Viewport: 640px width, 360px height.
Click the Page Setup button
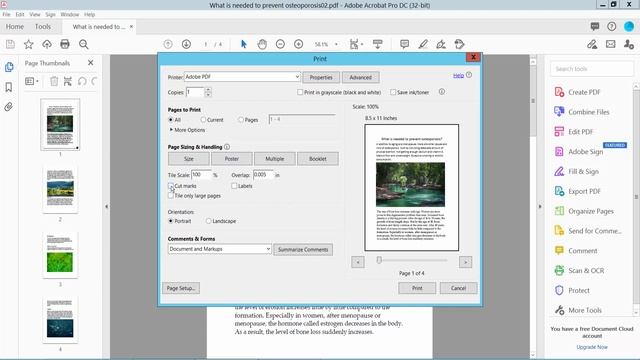(x=181, y=288)
